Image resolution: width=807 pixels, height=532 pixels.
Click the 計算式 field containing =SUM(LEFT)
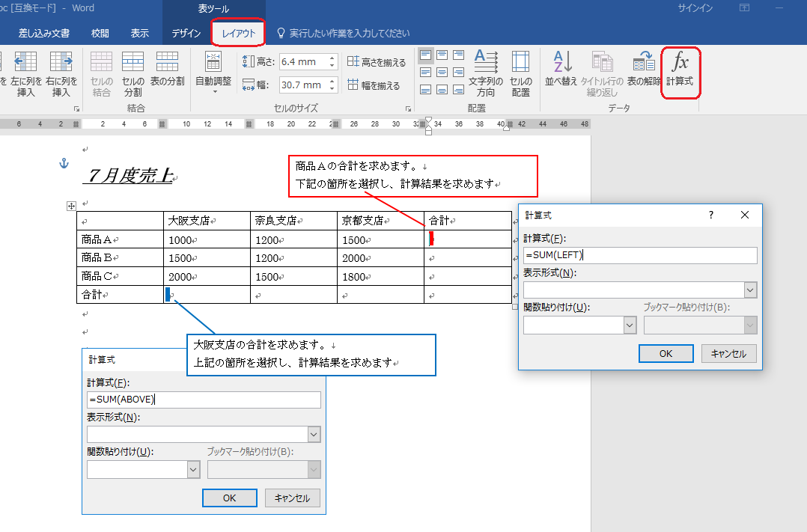point(640,256)
